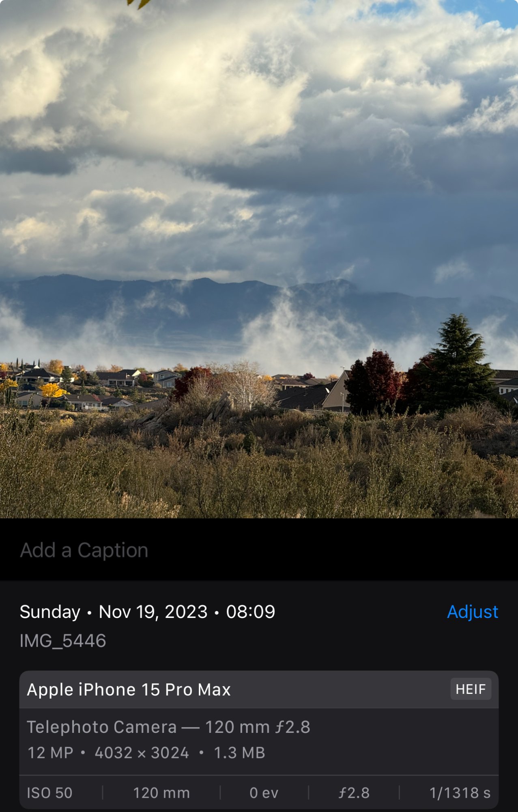The width and height of the screenshot is (518, 812).
Task: Select the Sunday Nov 19, 2023 date
Action: 114,612
